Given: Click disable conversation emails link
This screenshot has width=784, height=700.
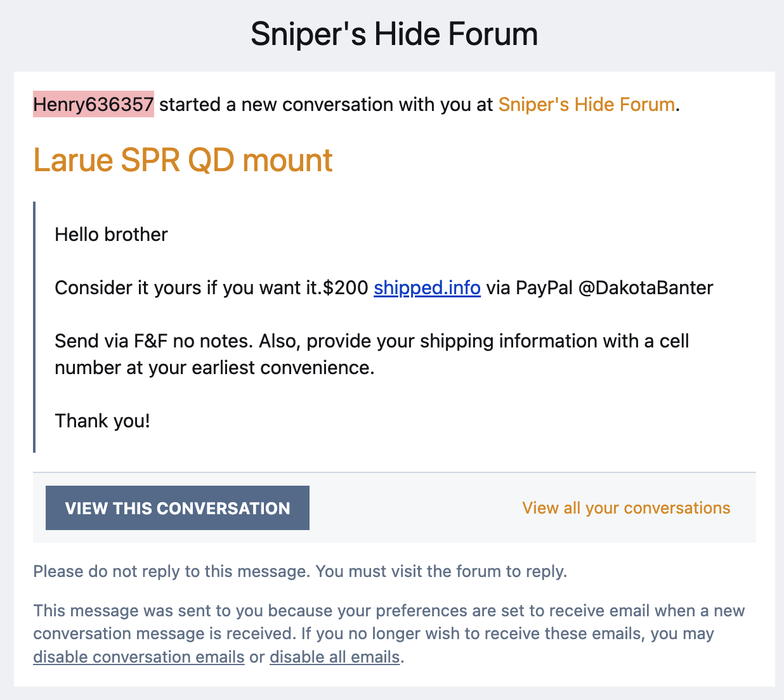Looking at the screenshot, I should pyautogui.click(x=139, y=657).
